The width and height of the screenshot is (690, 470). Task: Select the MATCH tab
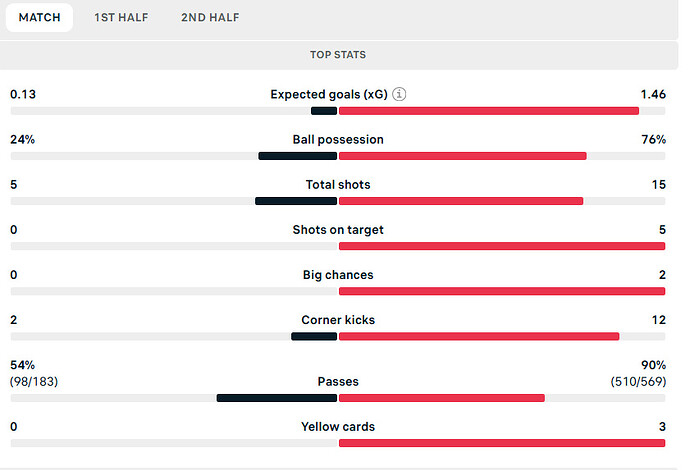click(40, 18)
